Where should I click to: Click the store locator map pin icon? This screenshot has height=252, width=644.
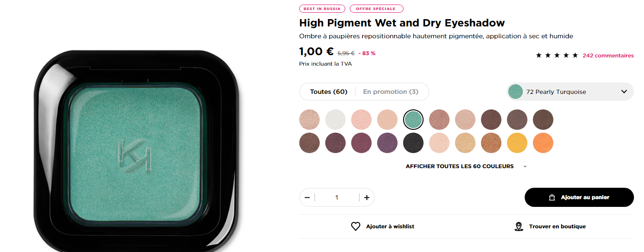coord(518,226)
